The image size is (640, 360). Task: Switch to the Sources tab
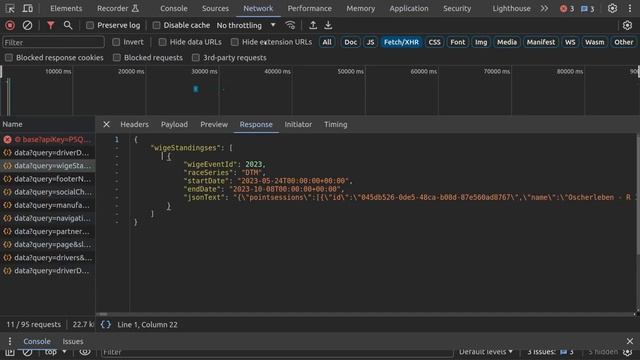point(216,9)
